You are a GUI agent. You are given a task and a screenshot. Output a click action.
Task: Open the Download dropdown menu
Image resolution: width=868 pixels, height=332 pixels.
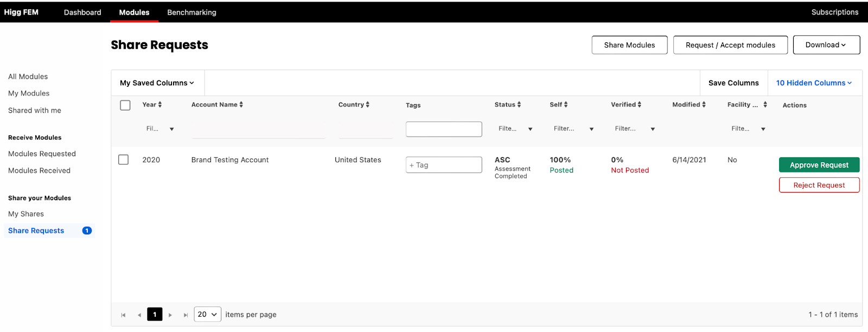[x=826, y=45]
